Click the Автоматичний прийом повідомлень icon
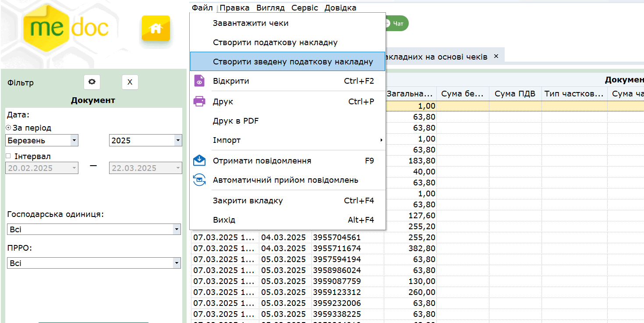 pyautogui.click(x=199, y=180)
